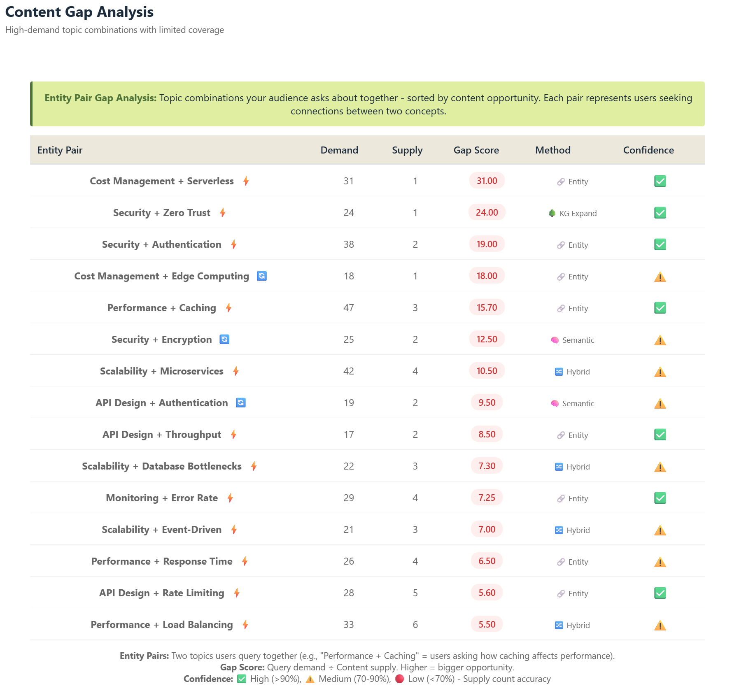Click the lightning icon beside API Design + Rate Limiting
The height and width of the screenshot is (700, 732).
(236, 593)
